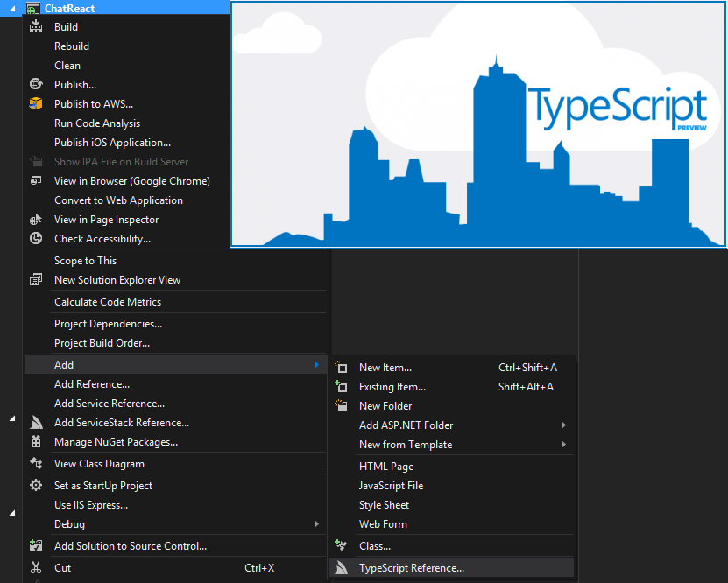This screenshot has height=583, width=728.
Task: Click the ServiceStack Reference icon
Action: tap(36, 423)
